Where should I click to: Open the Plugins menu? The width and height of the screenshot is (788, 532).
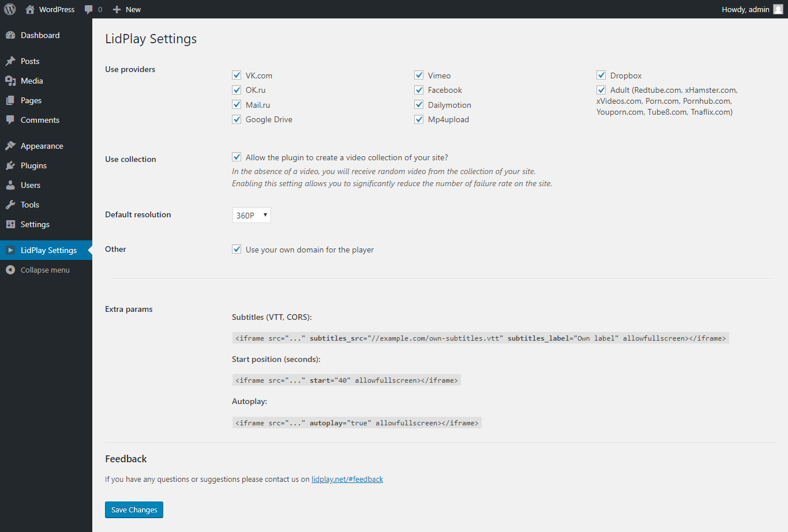(46, 165)
